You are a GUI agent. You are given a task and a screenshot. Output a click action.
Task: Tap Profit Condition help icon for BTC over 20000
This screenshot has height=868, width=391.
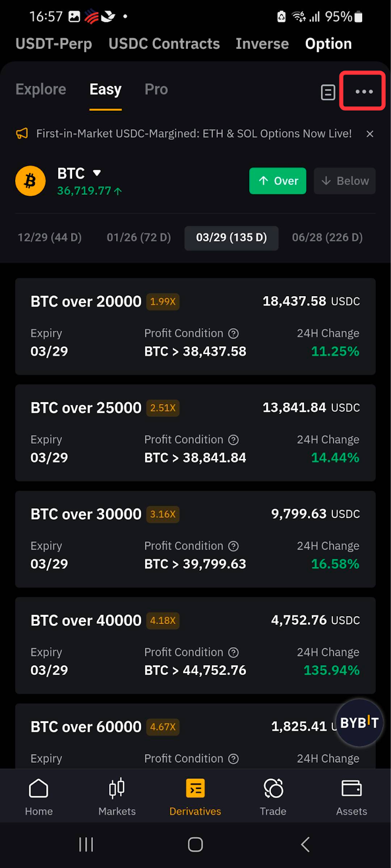(x=234, y=334)
